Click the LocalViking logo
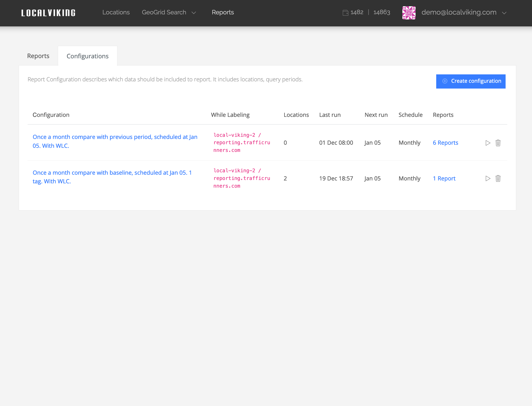 pos(48,13)
